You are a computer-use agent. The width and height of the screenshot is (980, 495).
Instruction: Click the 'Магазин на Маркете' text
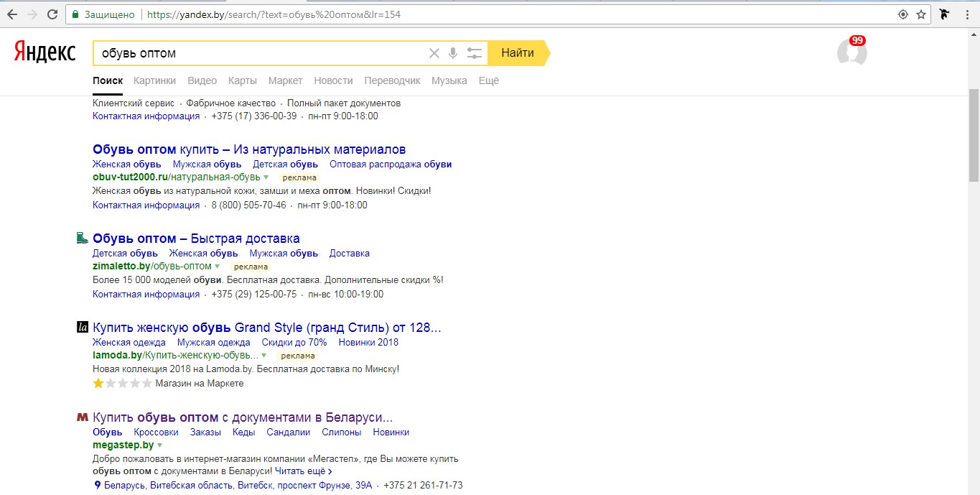click(200, 384)
